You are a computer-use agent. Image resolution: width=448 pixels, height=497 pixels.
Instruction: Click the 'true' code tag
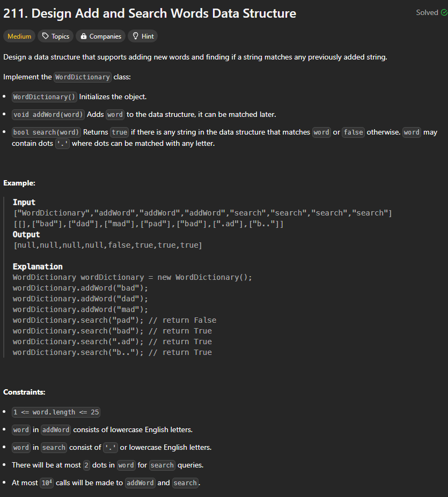pos(120,132)
